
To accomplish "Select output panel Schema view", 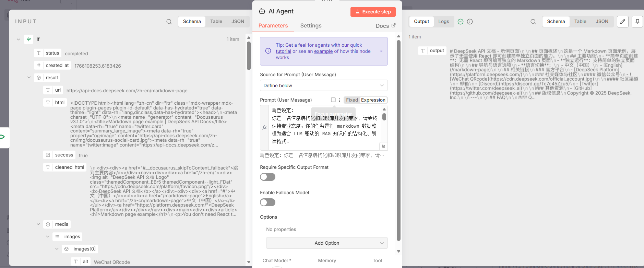I will [556, 21].
